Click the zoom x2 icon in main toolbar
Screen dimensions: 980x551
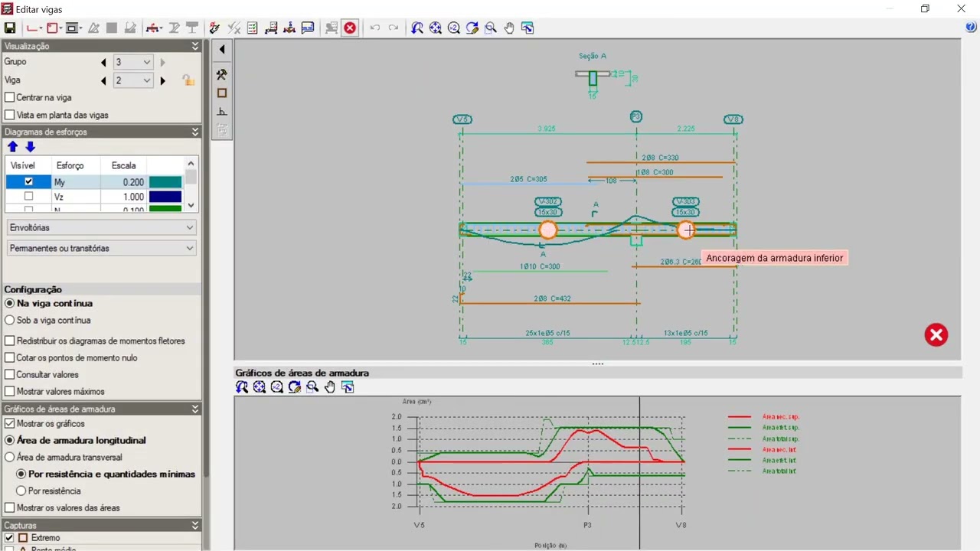454,28
